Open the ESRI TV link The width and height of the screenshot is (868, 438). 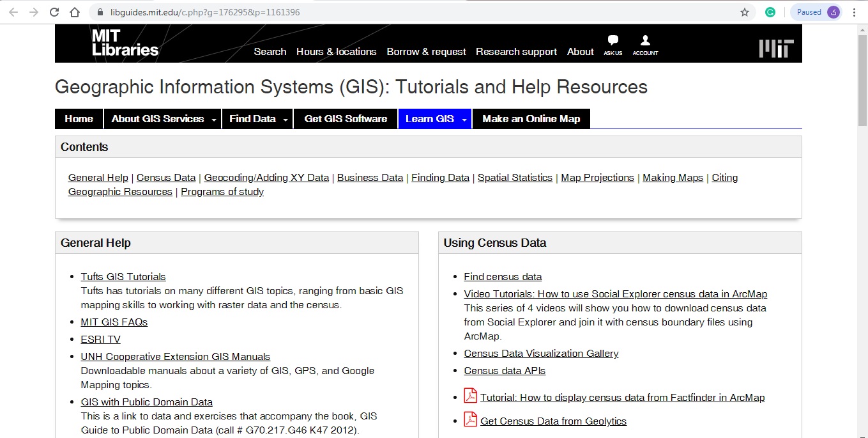point(101,340)
